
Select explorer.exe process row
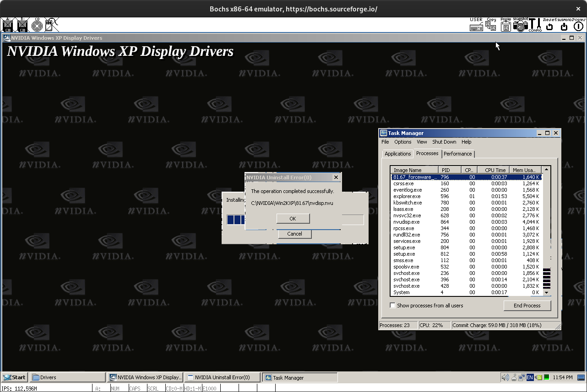tap(466, 196)
